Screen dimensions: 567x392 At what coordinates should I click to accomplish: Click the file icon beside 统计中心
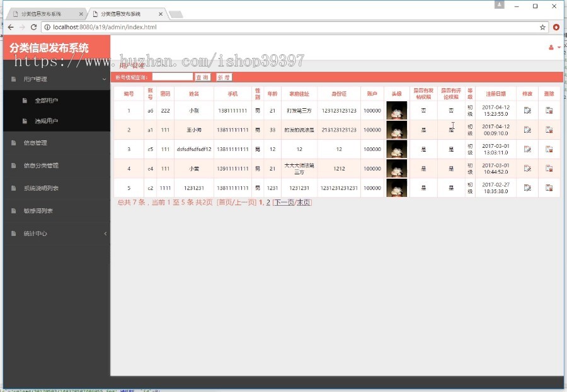pos(13,233)
